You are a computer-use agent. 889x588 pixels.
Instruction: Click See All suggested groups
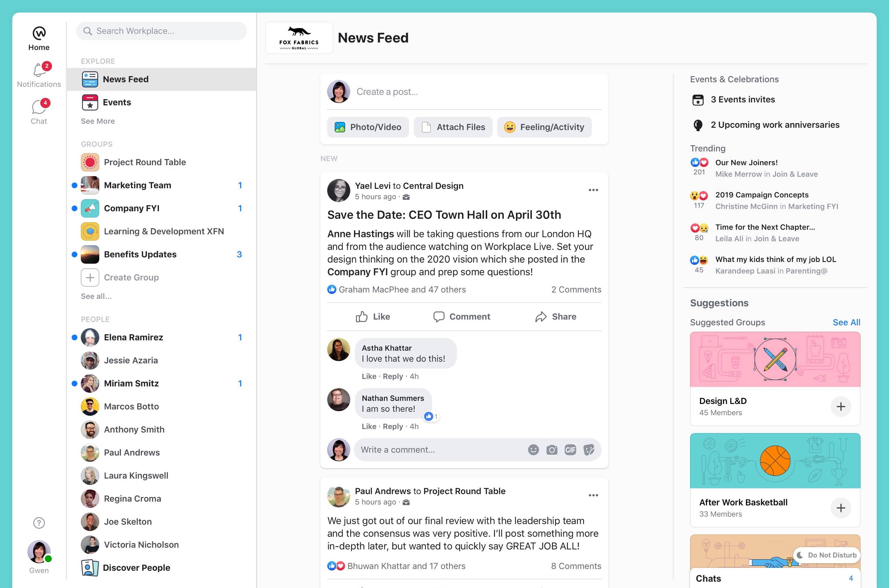pyautogui.click(x=847, y=322)
